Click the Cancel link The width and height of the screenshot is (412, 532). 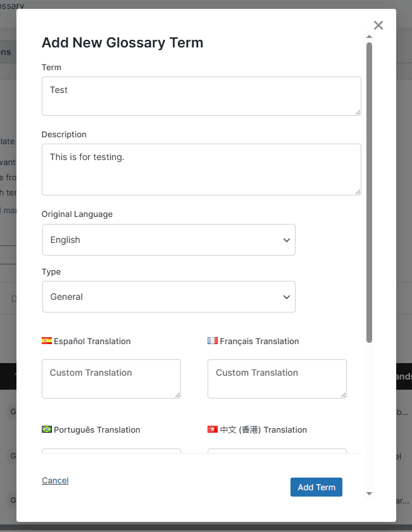tap(54, 480)
